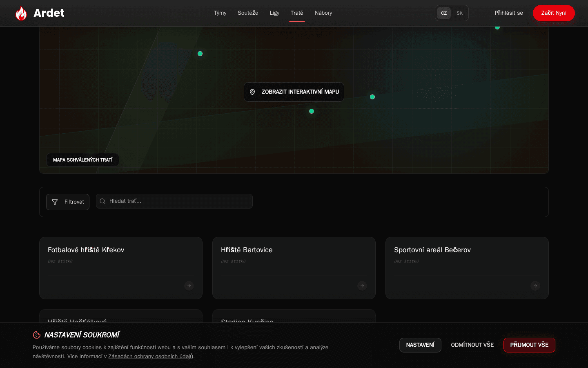This screenshot has height=368, width=588.
Task: Switch language to CZ
Action: [x=444, y=13]
